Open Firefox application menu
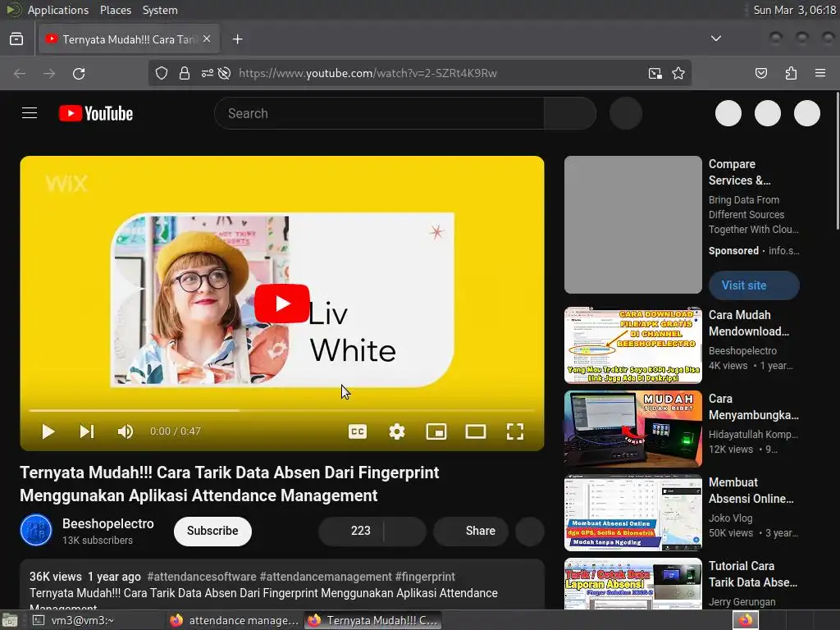Image resolution: width=840 pixels, height=630 pixels. pos(820,73)
